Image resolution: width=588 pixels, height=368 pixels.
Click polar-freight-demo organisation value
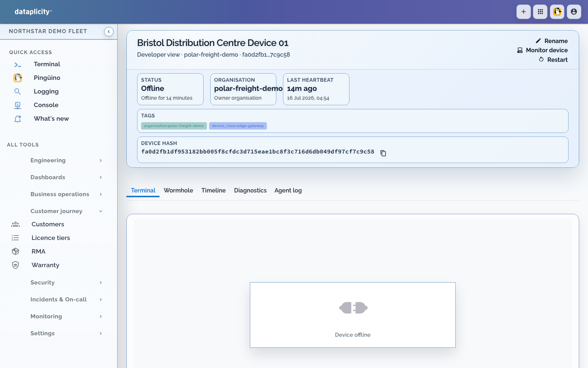tap(248, 88)
